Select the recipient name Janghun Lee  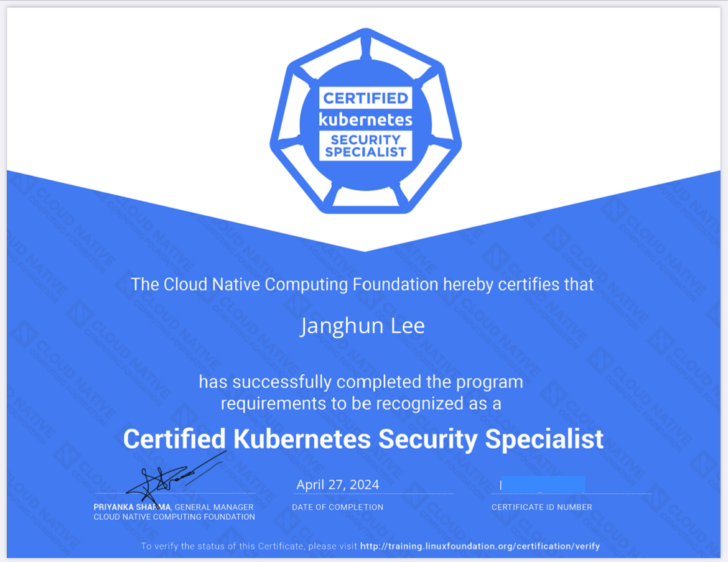pyautogui.click(x=362, y=326)
